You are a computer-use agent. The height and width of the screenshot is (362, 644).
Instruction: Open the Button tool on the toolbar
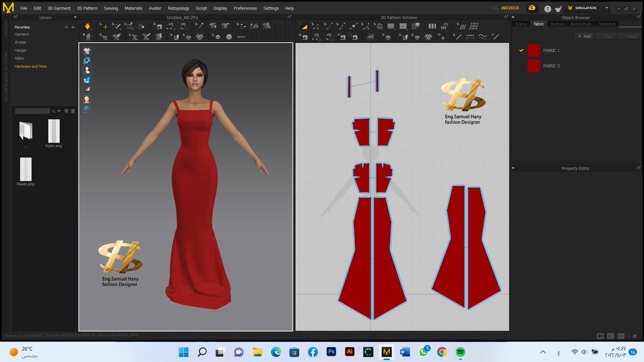229,38
